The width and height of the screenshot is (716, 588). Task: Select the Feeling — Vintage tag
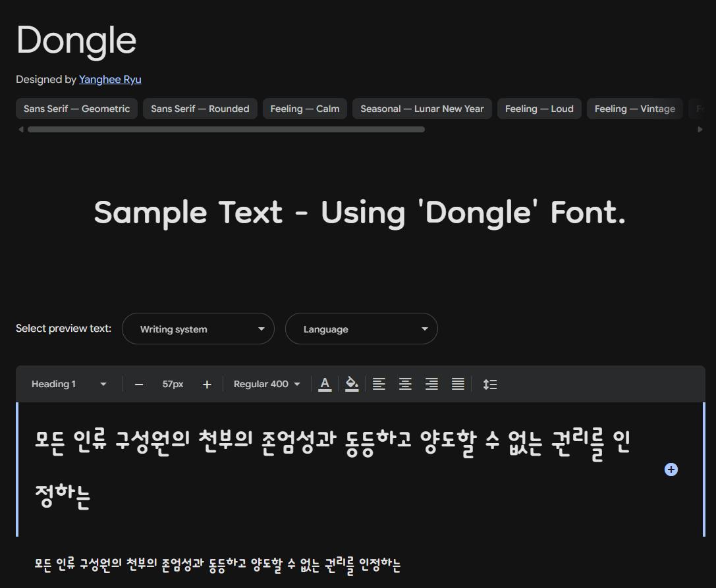(635, 109)
